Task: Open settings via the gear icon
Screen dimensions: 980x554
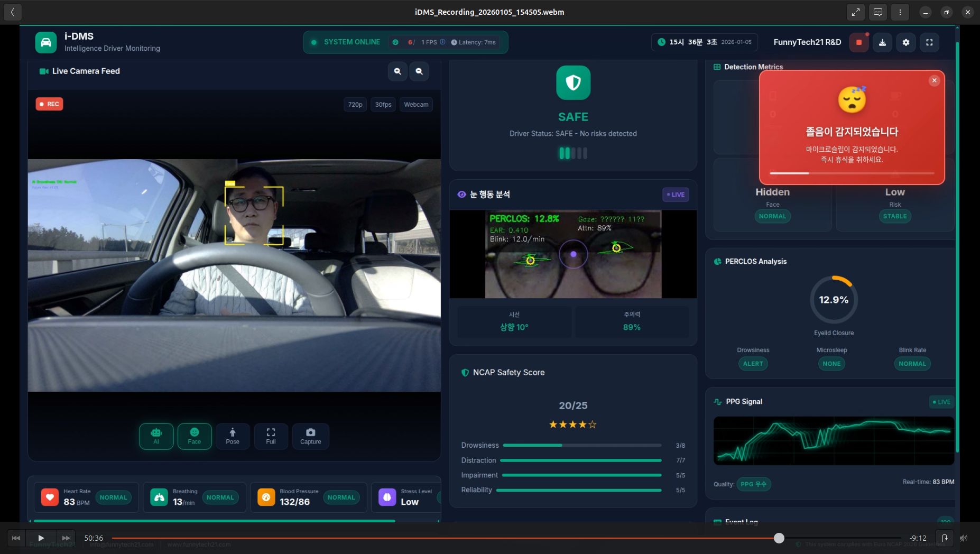Action: (906, 42)
